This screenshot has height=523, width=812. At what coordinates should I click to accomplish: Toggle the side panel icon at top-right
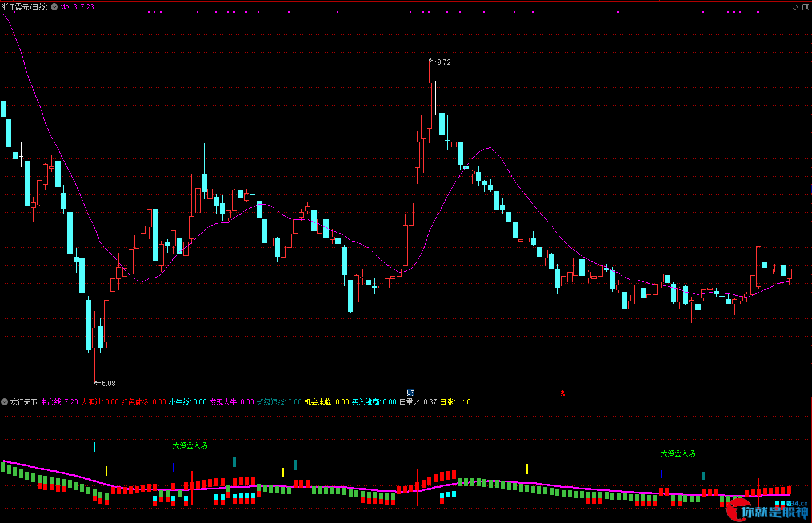805,7
